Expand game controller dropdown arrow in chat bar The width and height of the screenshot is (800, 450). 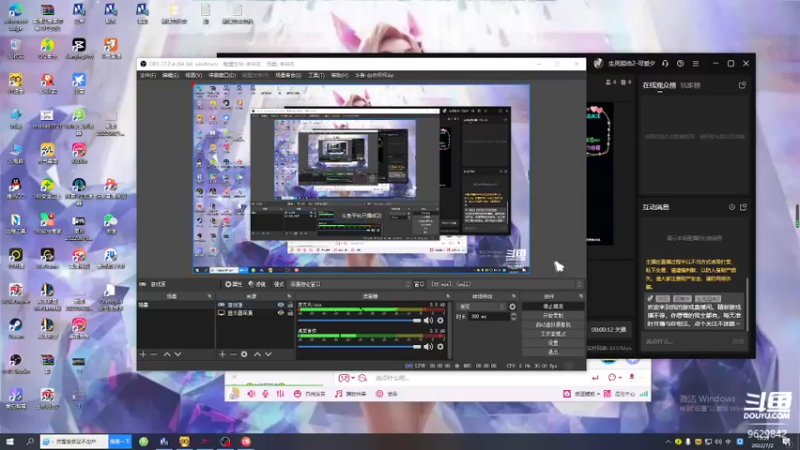tap(353, 378)
